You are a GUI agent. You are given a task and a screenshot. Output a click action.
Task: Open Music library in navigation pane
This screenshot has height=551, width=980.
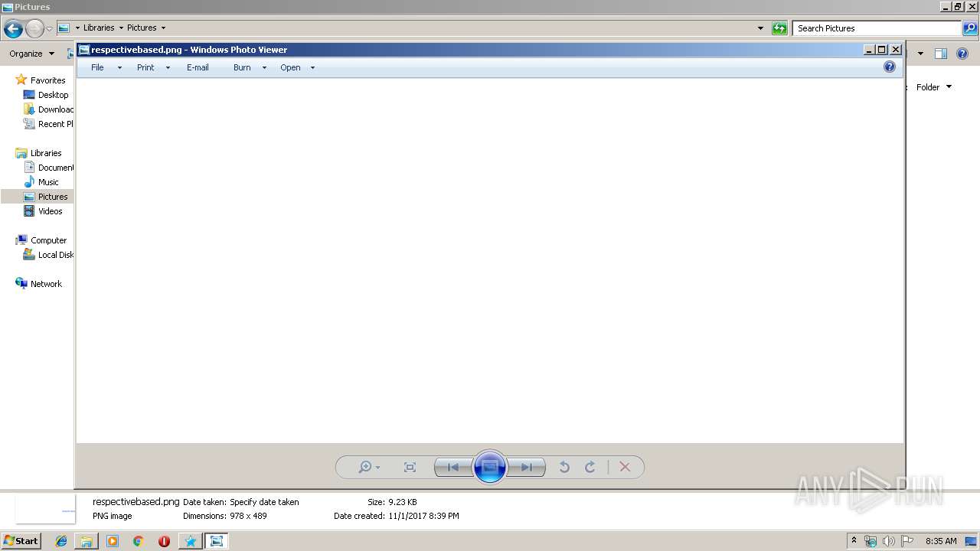click(x=48, y=182)
